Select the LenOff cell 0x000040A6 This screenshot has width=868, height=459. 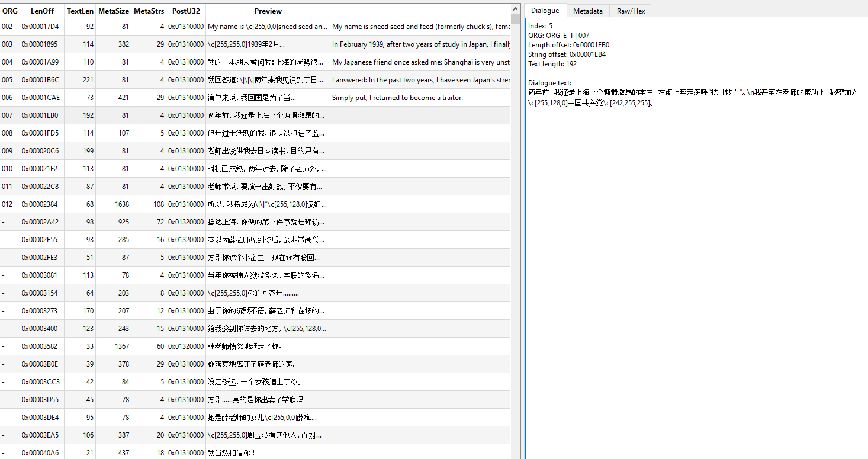coord(41,453)
